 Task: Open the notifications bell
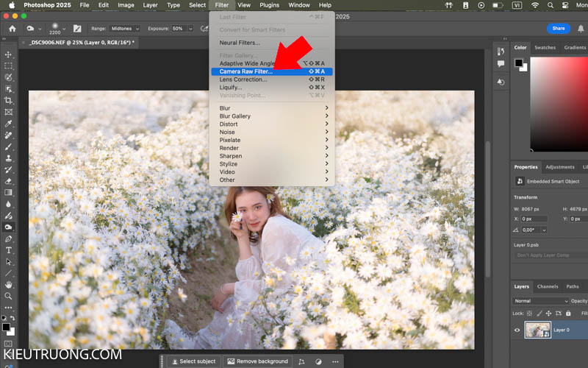tap(581, 29)
